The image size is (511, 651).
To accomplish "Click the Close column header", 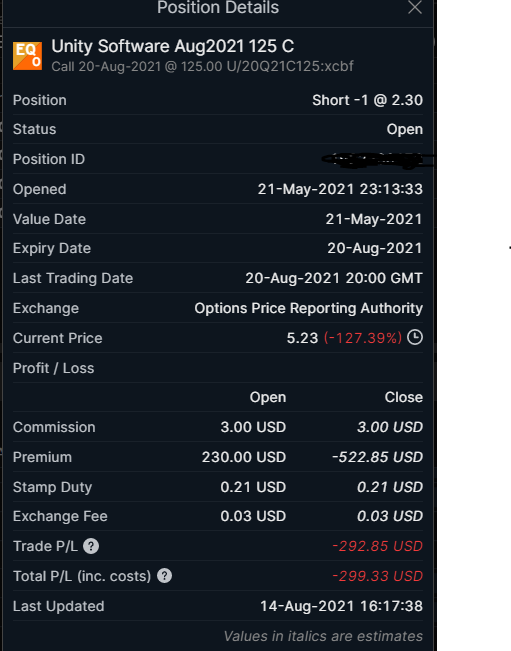I will click(403, 397).
